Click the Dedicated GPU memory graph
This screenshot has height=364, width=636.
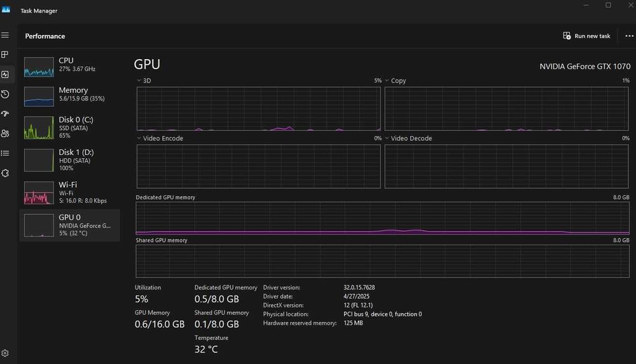click(x=382, y=219)
